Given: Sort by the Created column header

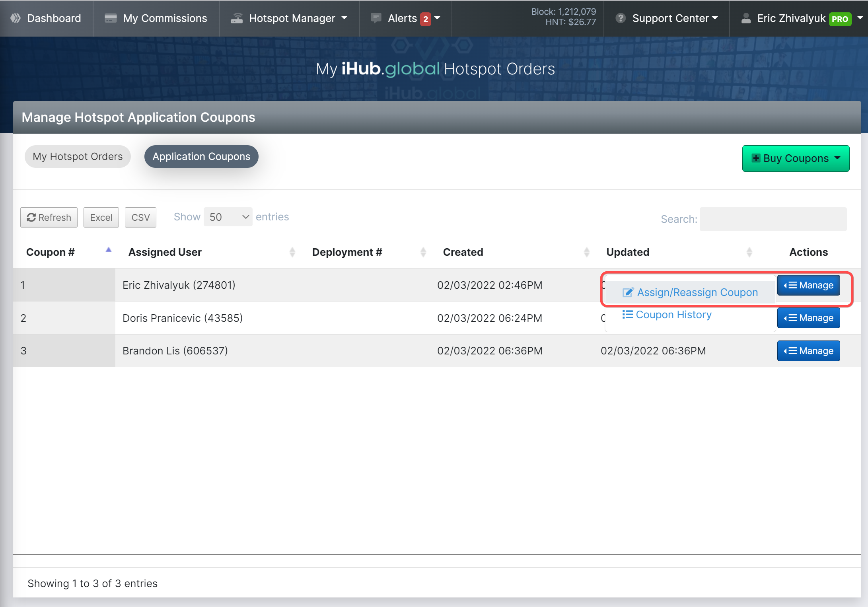Looking at the screenshot, I should (x=463, y=252).
